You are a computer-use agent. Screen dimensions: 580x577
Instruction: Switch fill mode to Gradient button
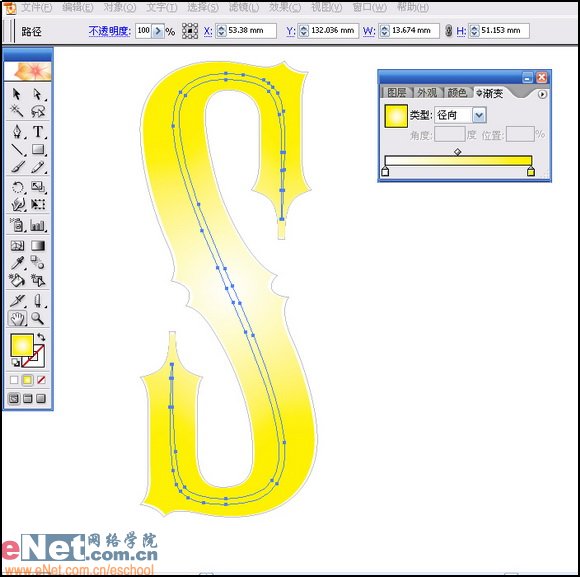click(x=27, y=380)
